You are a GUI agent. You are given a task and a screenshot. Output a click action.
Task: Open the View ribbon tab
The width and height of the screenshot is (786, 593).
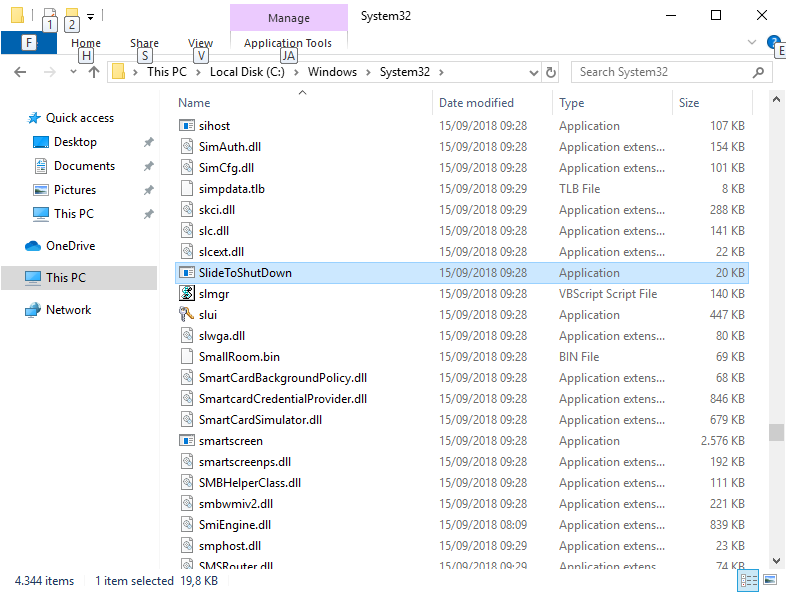click(x=201, y=43)
